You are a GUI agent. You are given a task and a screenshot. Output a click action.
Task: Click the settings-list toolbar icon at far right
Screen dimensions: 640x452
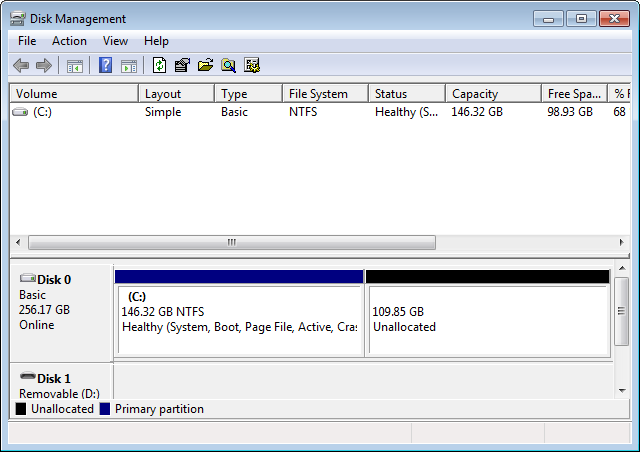pos(252,65)
